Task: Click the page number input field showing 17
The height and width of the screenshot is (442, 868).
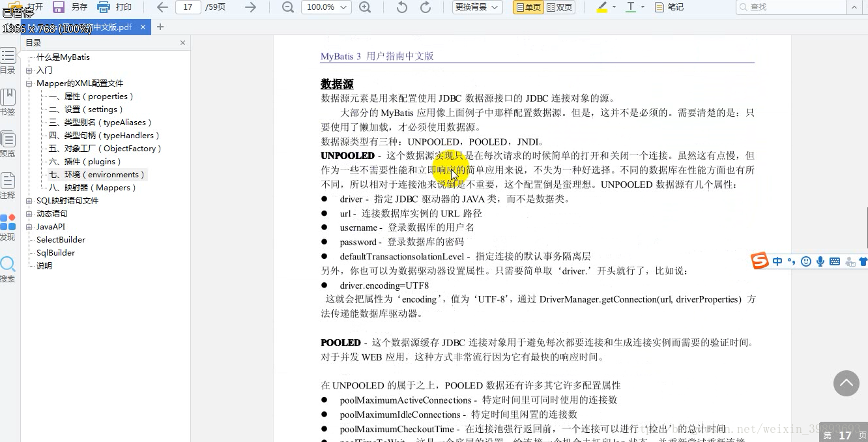Action: [188, 7]
